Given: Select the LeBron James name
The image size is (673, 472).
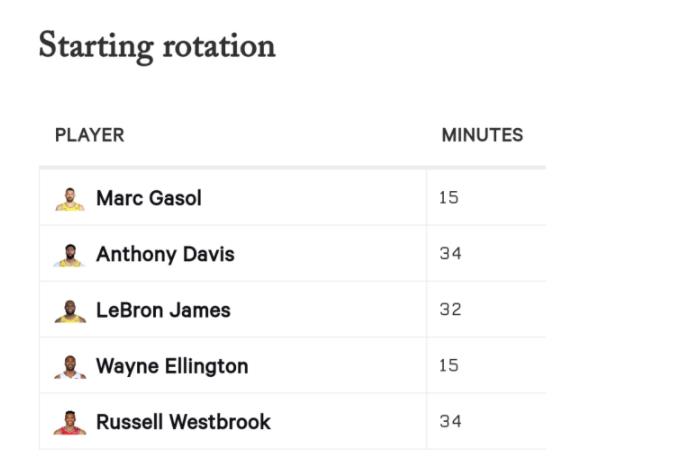Looking at the screenshot, I should click(x=163, y=310).
